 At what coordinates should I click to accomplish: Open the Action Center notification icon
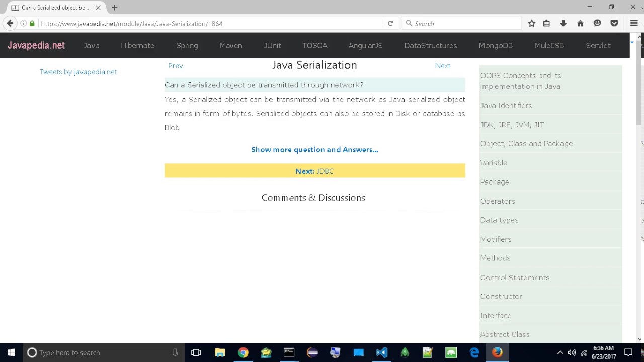[628, 352]
